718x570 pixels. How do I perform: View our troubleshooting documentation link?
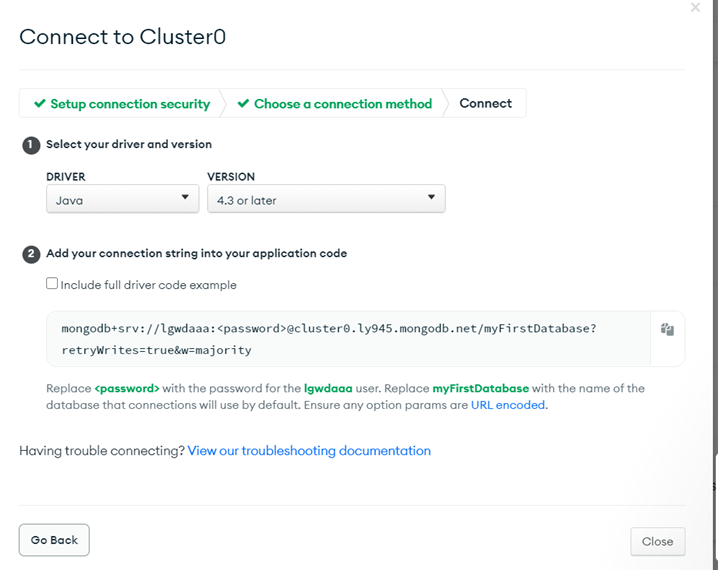pyautogui.click(x=309, y=451)
